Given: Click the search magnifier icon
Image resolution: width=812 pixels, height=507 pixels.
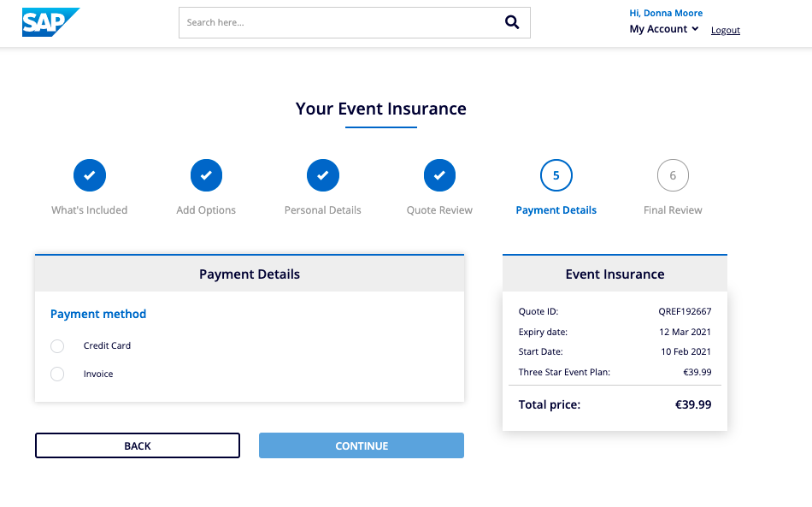Looking at the screenshot, I should click(512, 23).
